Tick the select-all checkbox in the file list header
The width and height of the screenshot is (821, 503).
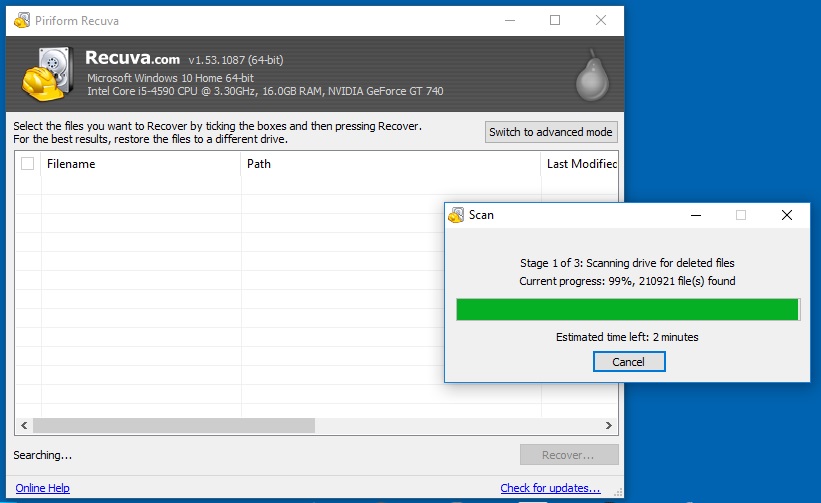coord(28,164)
